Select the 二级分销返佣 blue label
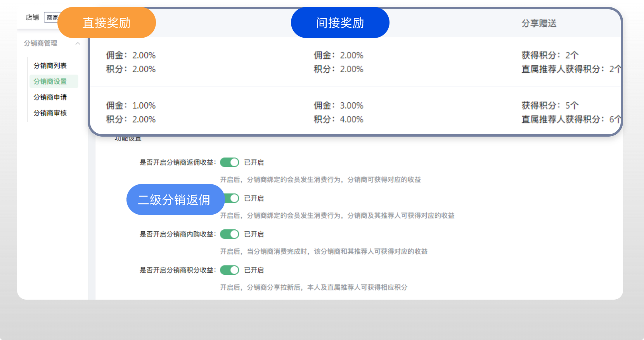 (x=175, y=200)
